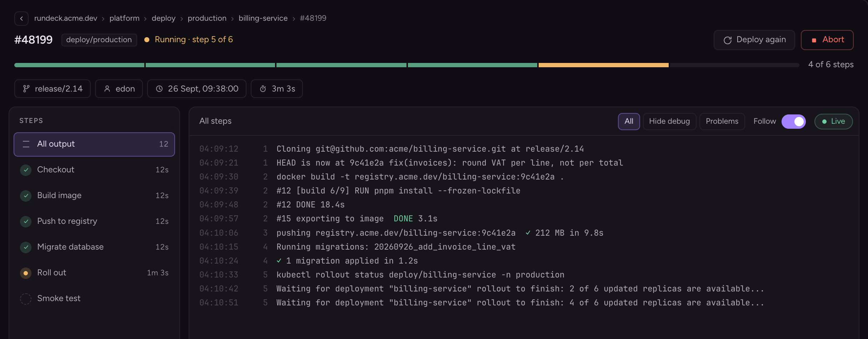
Task: Click the orange running icon for Roll out
Action: pos(26,273)
